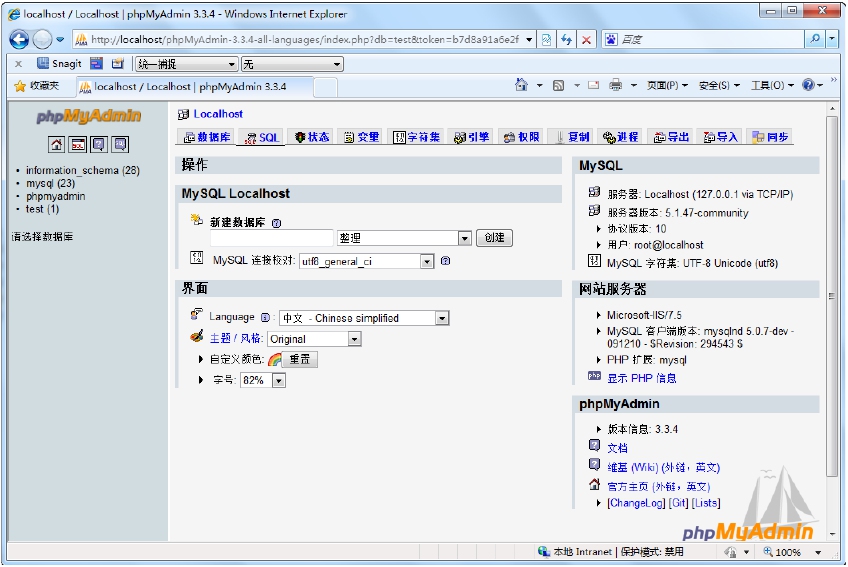848x567 pixels.
Task: Open SQL documentation icon in sidebar
Action: (x=120, y=144)
